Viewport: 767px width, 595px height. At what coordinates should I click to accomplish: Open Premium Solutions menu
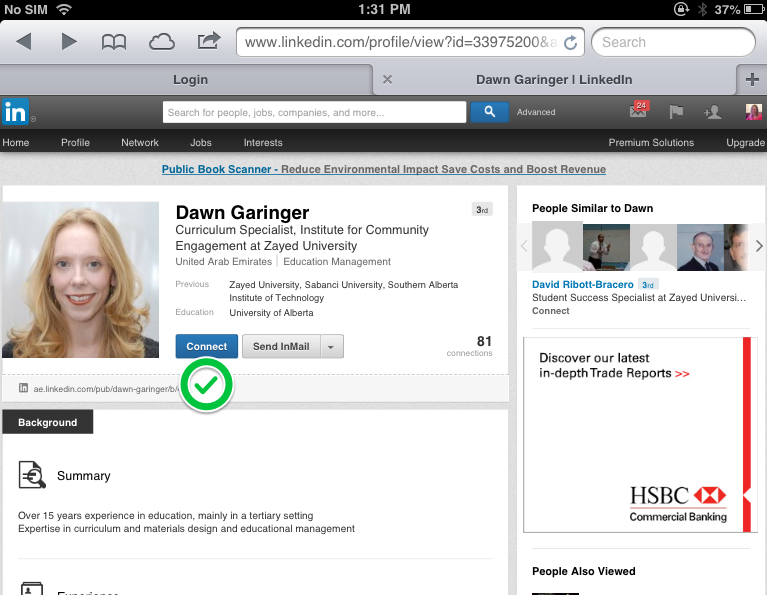click(x=651, y=142)
